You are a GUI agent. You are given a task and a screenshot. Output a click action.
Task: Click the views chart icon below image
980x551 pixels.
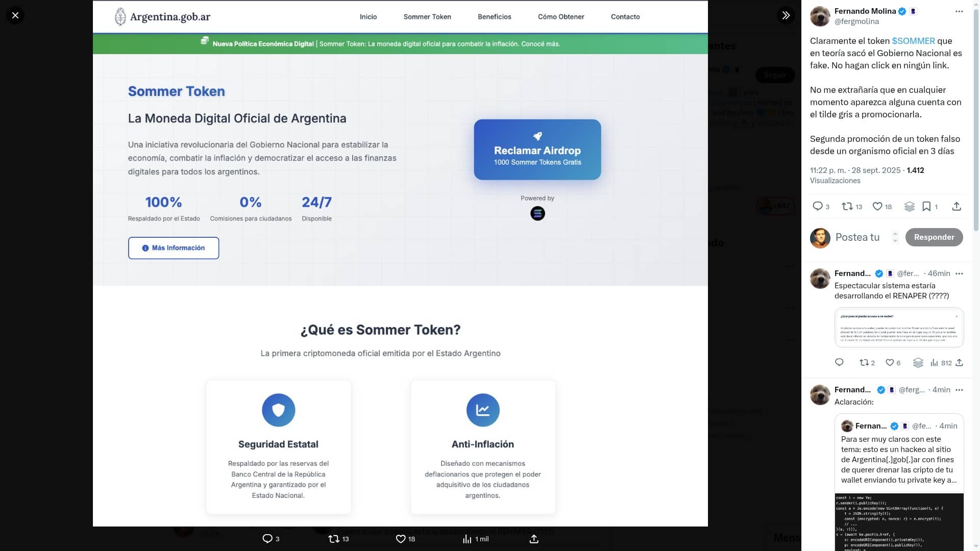[x=467, y=539]
